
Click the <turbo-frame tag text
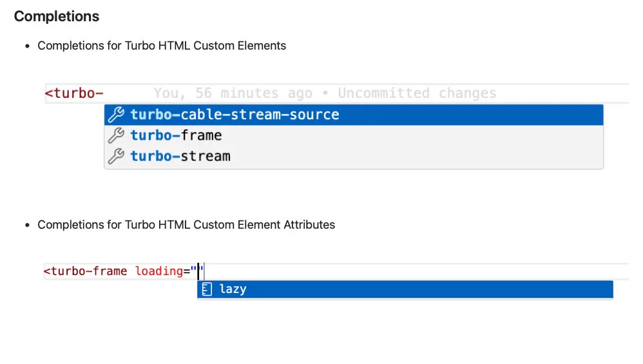[x=85, y=271]
